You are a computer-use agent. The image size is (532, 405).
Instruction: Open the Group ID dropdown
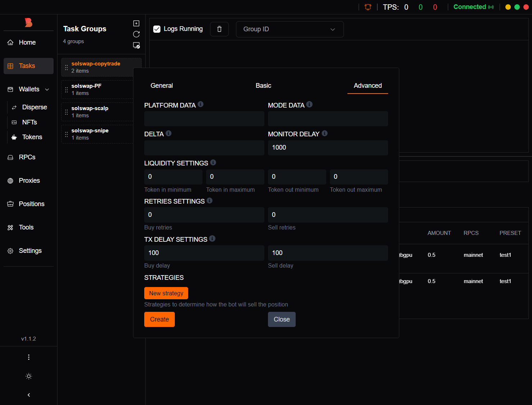[290, 29]
